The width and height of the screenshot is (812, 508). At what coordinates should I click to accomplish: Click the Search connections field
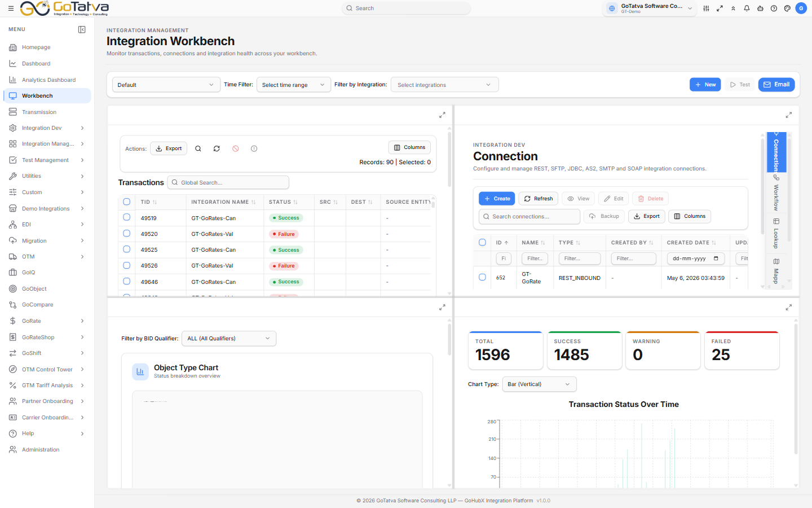click(529, 217)
